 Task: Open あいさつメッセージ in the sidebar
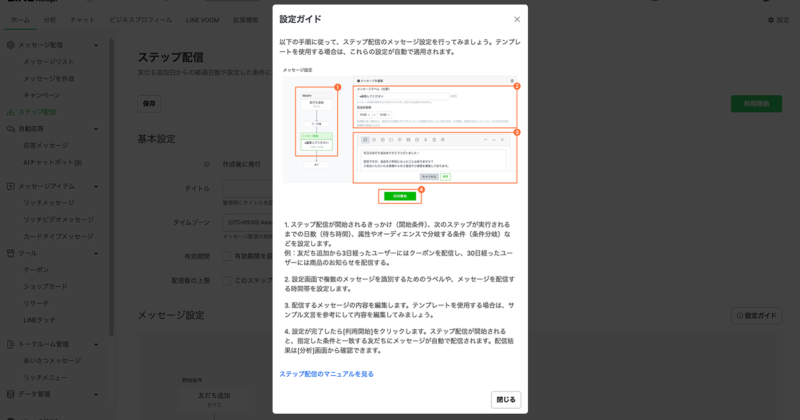coord(52,360)
